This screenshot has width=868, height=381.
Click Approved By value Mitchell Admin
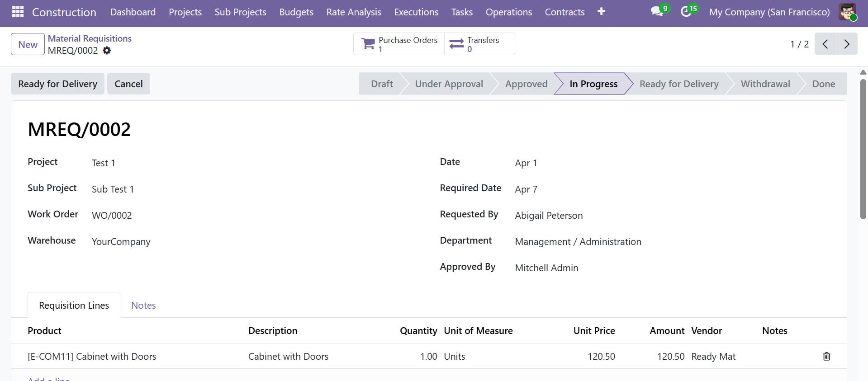(546, 268)
